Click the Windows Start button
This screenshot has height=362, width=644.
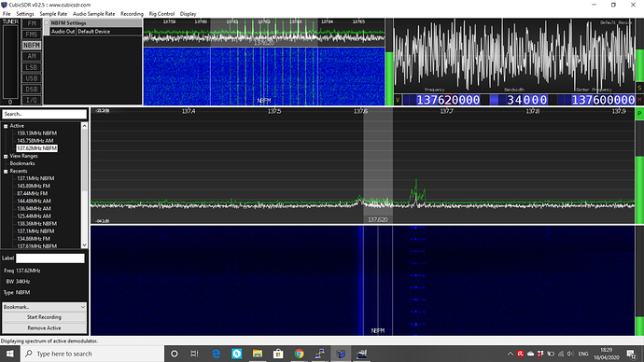[9, 354]
